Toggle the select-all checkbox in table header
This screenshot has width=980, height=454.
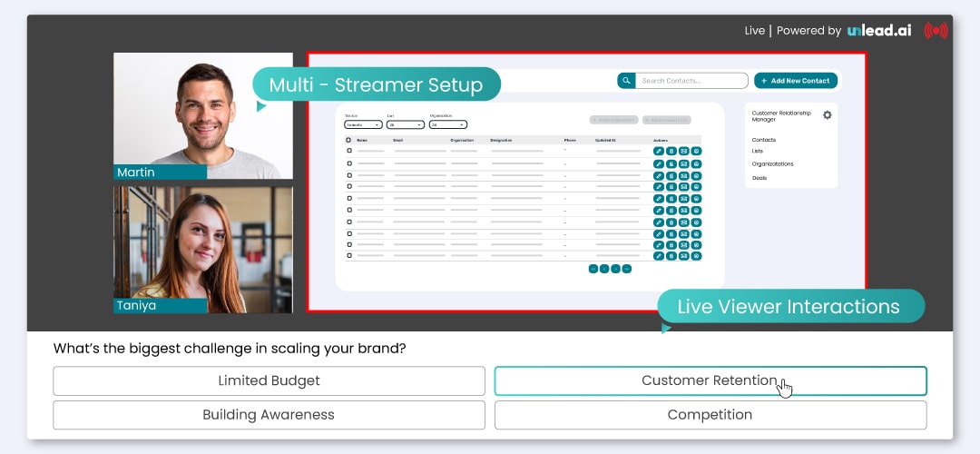pos(348,140)
